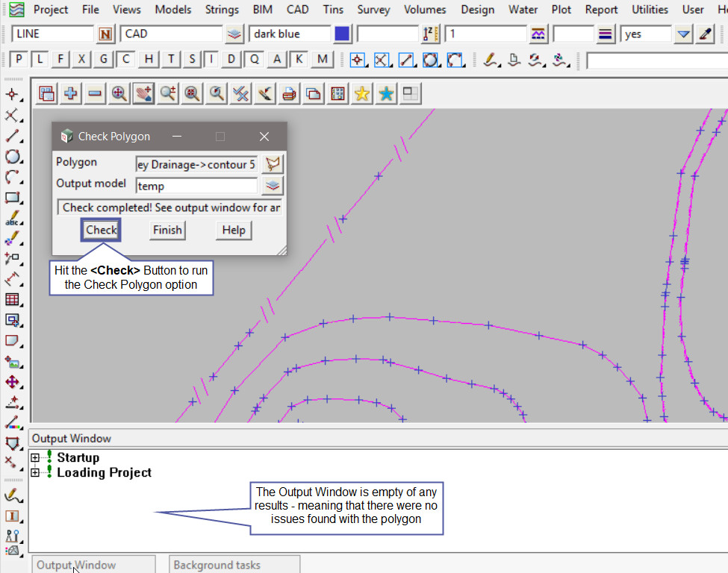The height and width of the screenshot is (573, 728).
Task: Click the pan hand tool icon
Action: [143, 93]
